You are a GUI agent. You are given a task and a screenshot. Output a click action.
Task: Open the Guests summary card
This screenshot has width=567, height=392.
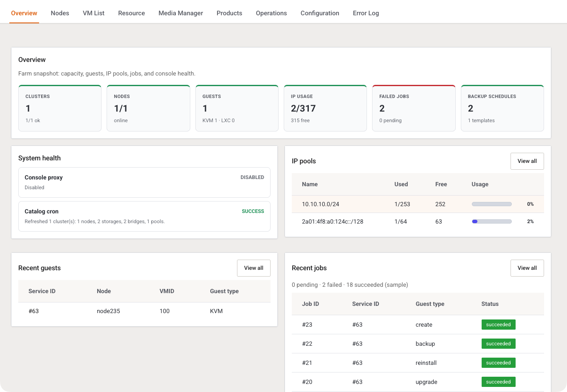point(237,108)
